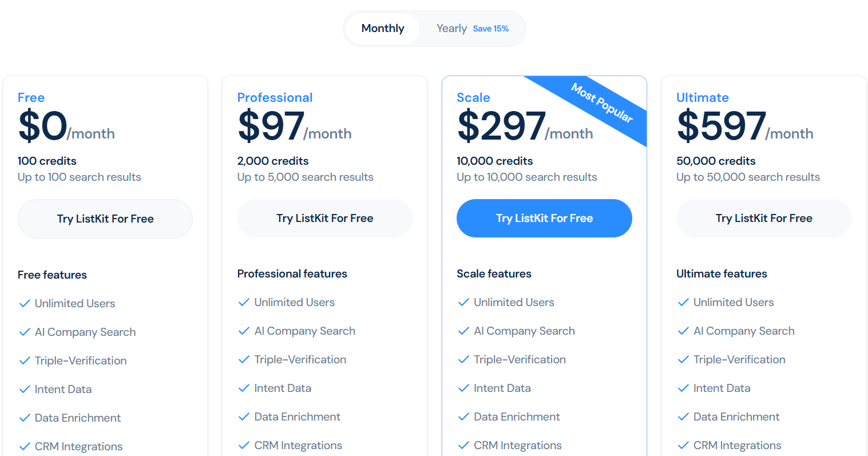Select the Monthly billing option

[x=382, y=28]
